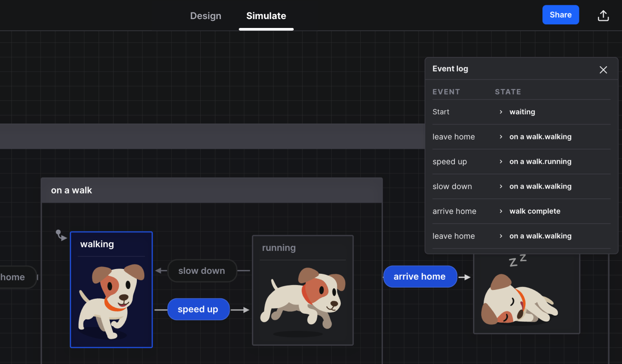The image size is (622, 364).
Task: Switch to the Design tab
Action: 206,16
